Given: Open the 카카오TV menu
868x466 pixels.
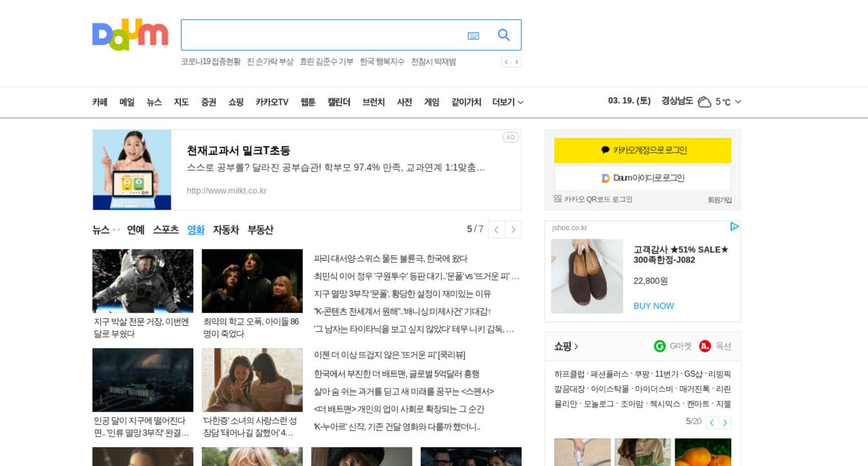Looking at the screenshot, I should coord(272,102).
